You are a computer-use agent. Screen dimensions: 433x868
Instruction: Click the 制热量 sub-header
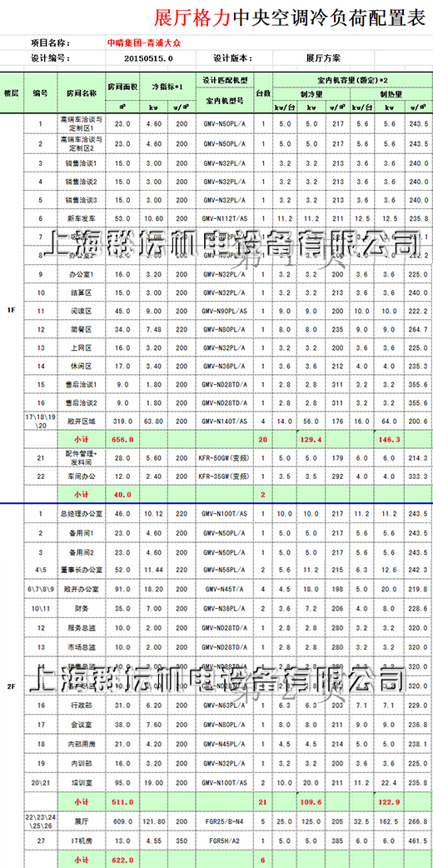[392, 94]
